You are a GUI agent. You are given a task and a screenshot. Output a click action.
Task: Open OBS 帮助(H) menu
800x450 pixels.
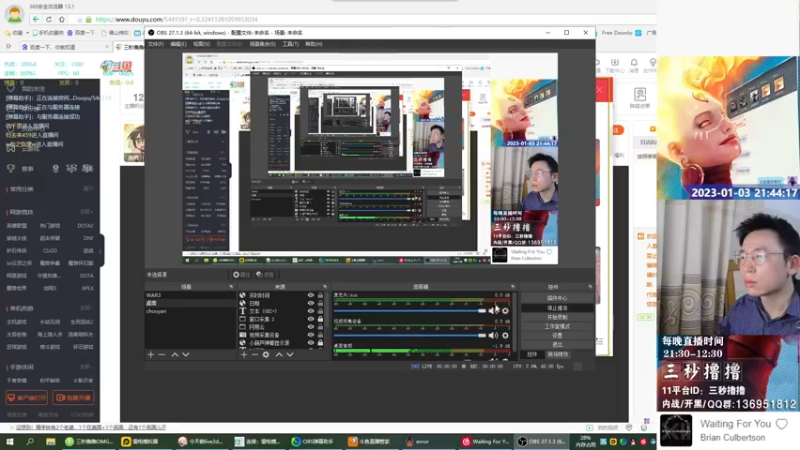pos(314,44)
